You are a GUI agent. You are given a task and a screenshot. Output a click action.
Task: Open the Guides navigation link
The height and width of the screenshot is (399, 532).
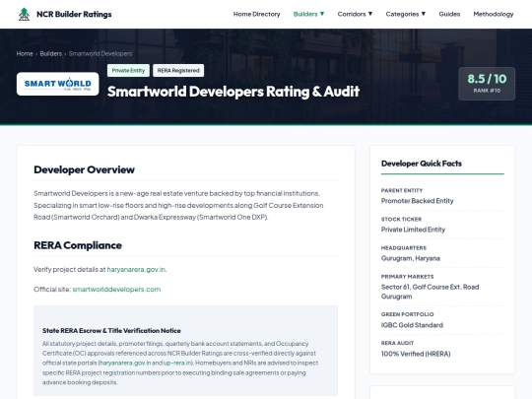coord(449,14)
